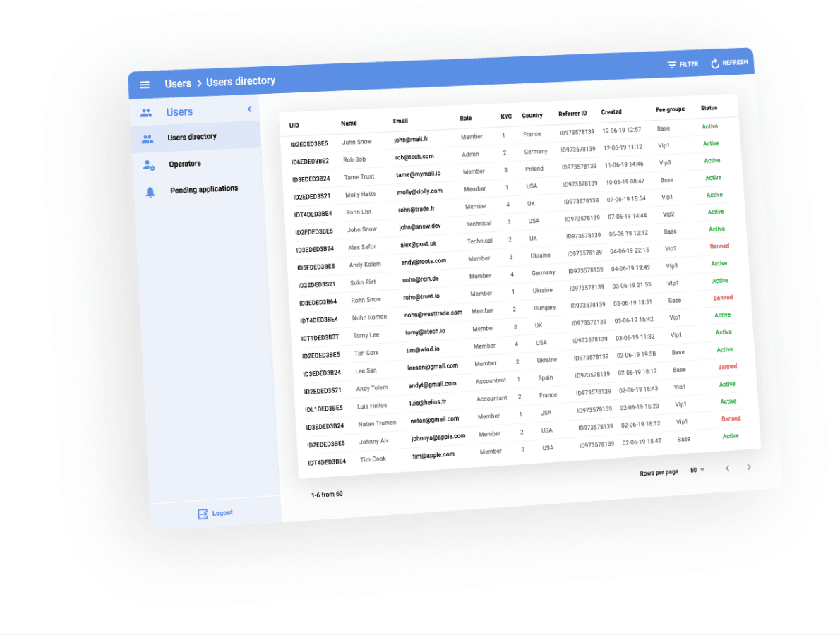Screen dimensions: 840x635
Task: Select email john@snow.dev
Action: tap(420, 227)
